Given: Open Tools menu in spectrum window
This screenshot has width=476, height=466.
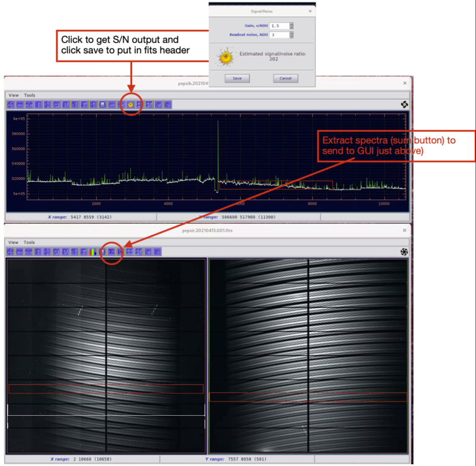Looking at the screenshot, I should pyautogui.click(x=29, y=95).
